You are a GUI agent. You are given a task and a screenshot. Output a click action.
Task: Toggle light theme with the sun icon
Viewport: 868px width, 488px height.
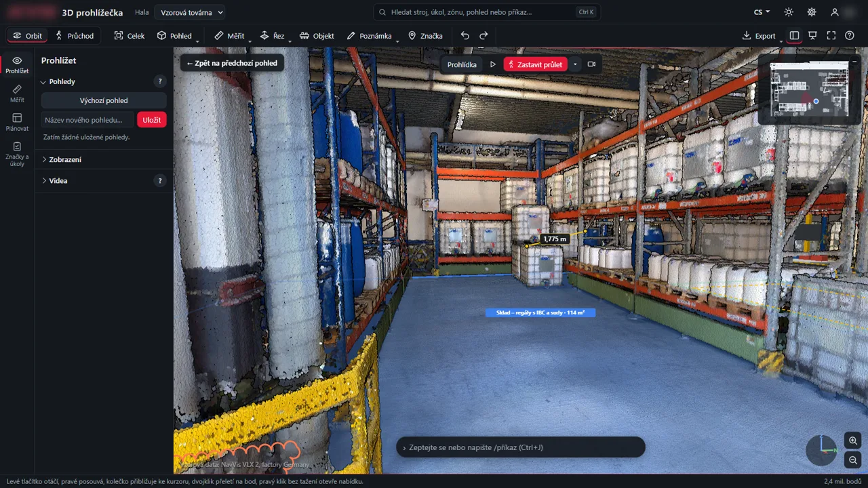click(789, 12)
